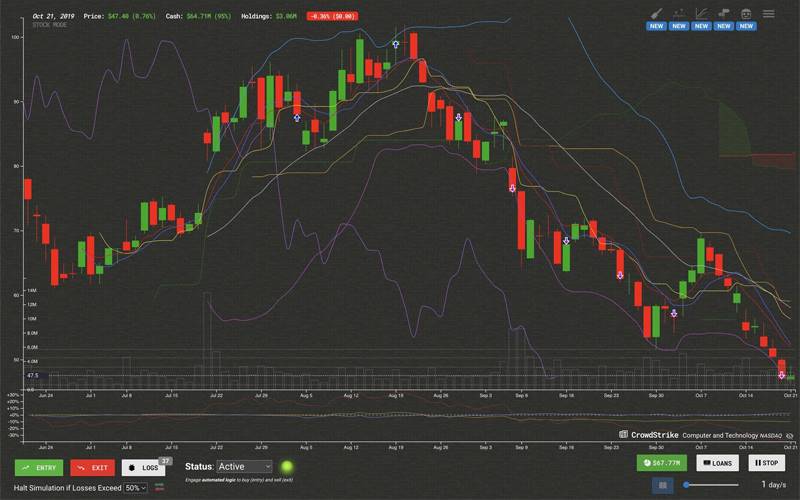Open the hamburger menu

[768, 14]
